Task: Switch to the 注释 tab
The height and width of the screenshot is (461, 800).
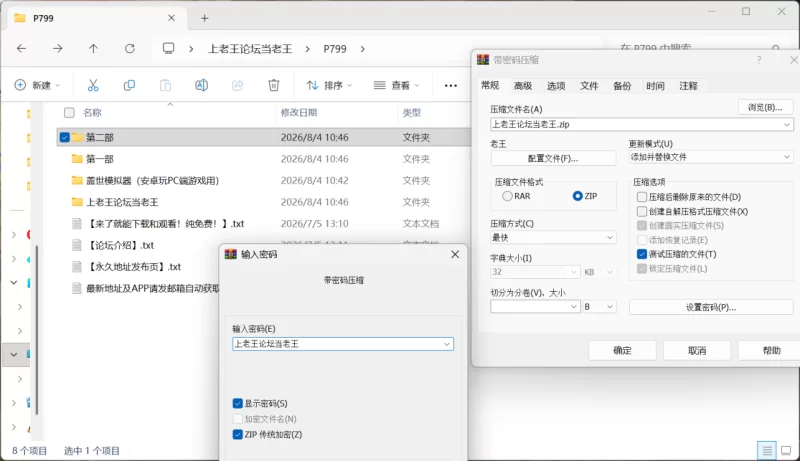Action: point(688,86)
